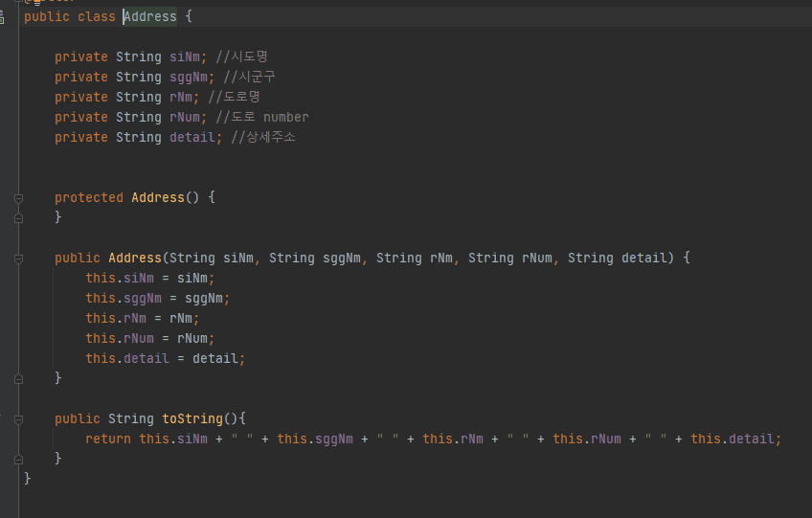Click fold end marker of parameterized constructor
Viewport: 812px width, 518px height.
coord(18,378)
